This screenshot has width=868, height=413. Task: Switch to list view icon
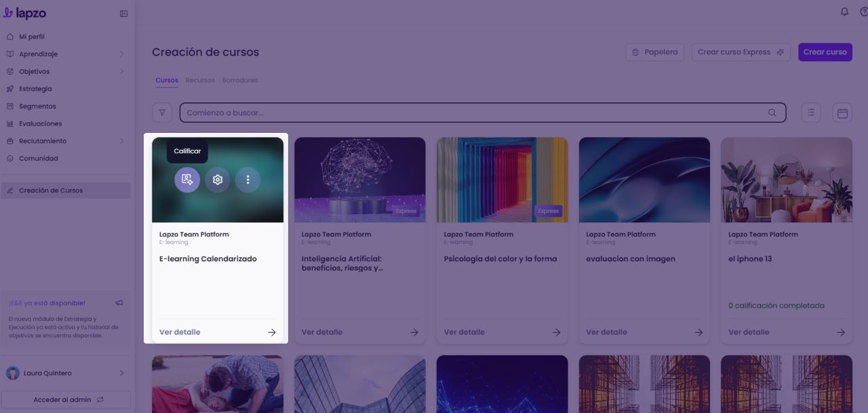click(811, 113)
